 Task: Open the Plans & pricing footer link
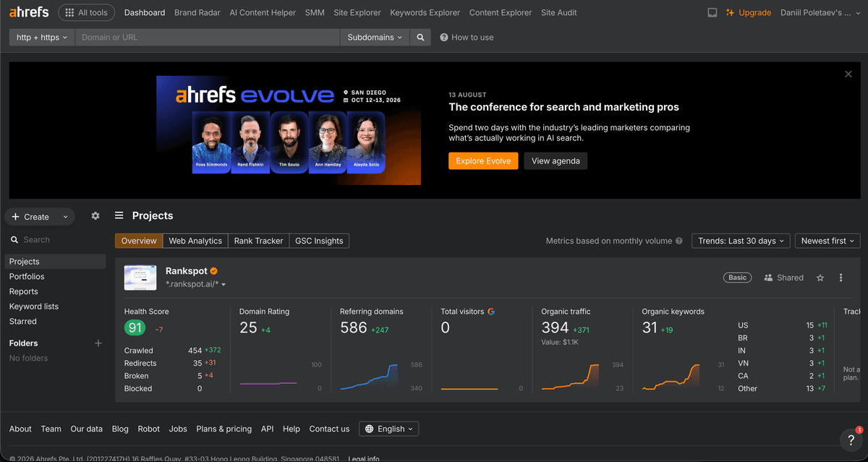coord(224,429)
